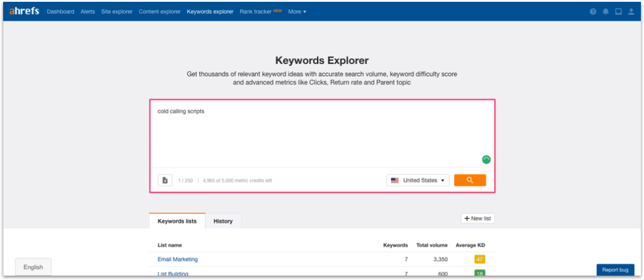Click the green spinner icon in textbox

[486, 160]
